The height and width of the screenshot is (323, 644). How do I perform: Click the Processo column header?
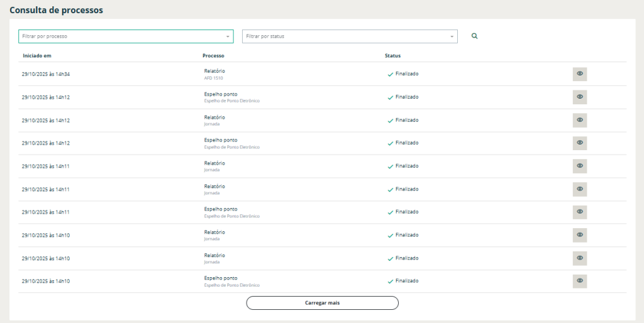point(213,56)
